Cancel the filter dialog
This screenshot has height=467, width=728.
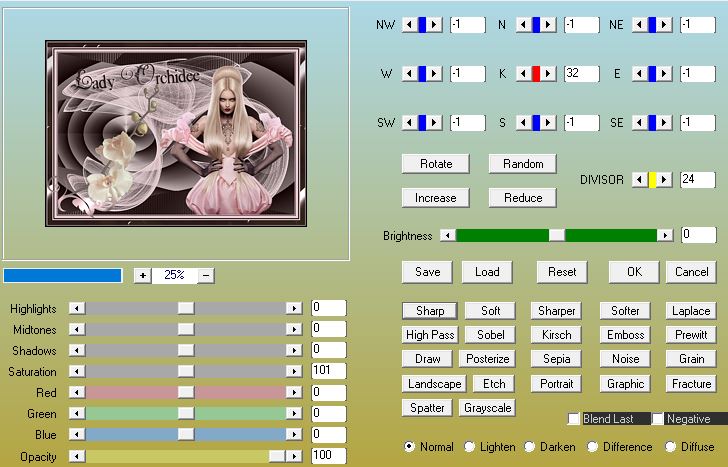coord(691,272)
